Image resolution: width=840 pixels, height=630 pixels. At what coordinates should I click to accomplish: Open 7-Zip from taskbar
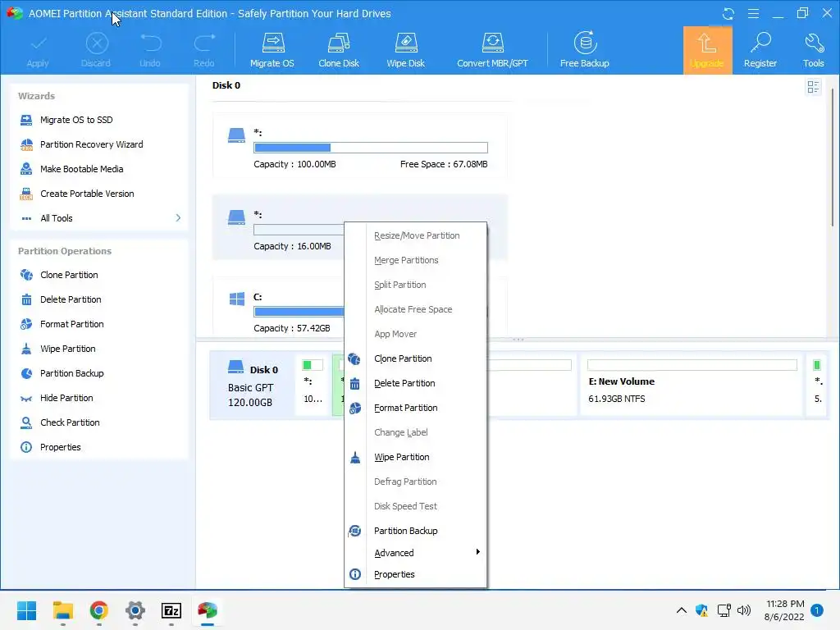pyautogui.click(x=171, y=610)
